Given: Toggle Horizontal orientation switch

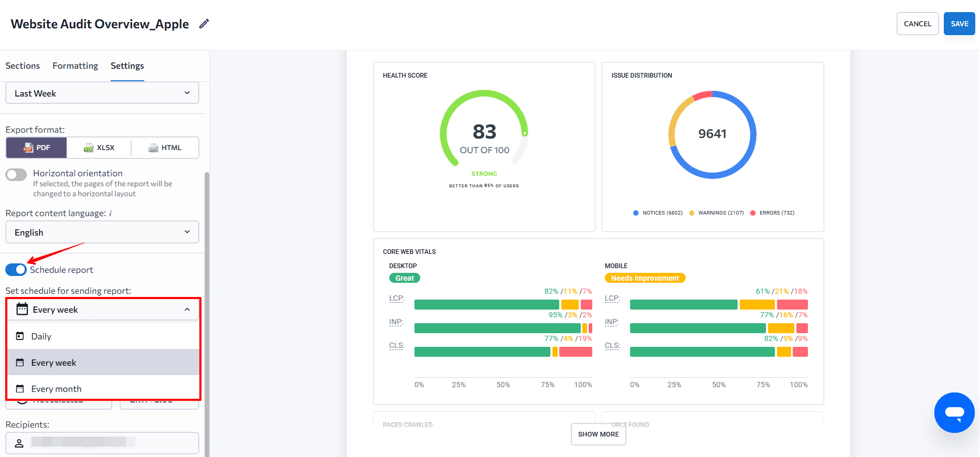Looking at the screenshot, I should pos(16,174).
